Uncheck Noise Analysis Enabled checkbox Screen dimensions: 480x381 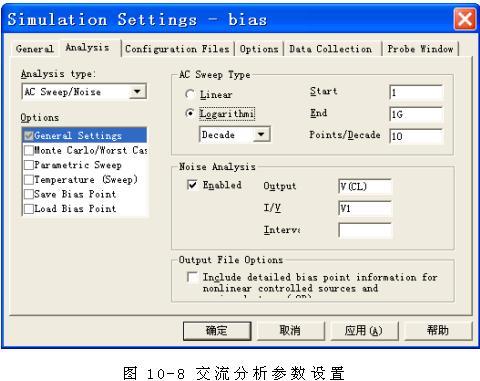(x=192, y=185)
